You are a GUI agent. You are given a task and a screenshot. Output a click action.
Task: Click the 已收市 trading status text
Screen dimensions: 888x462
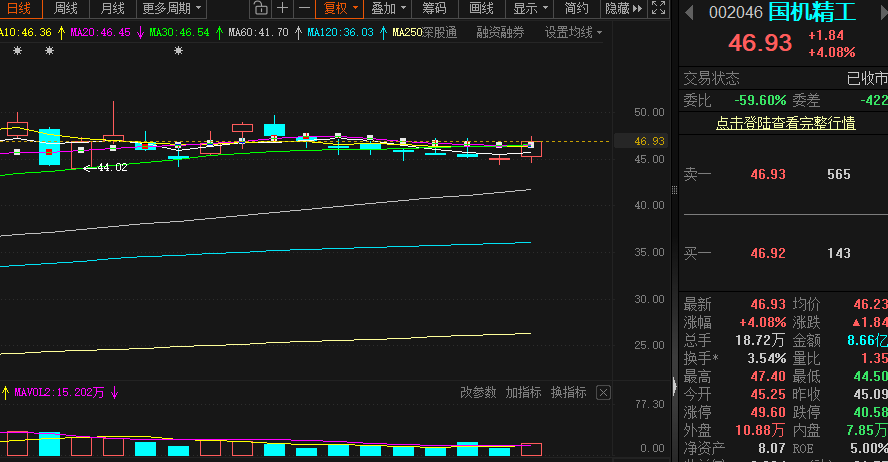(866, 78)
